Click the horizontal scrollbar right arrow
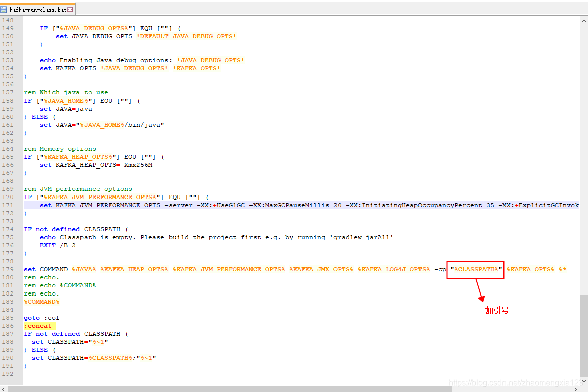Screen dimensions: 588x392 576,389
